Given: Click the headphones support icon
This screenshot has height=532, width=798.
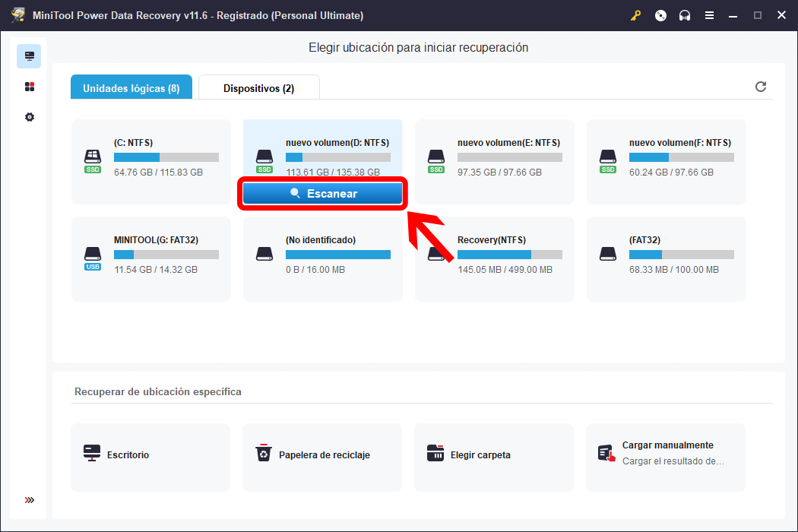Looking at the screenshot, I should [685, 15].
